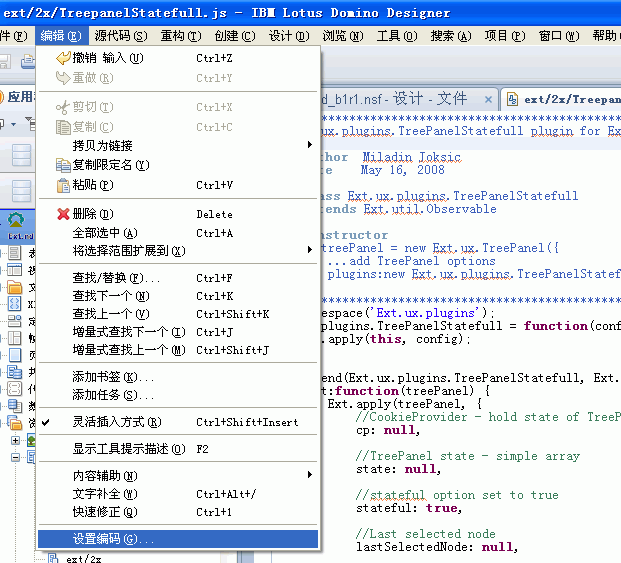Click the Shared Elements database icon
Screen dimensions: 621x563
pyautogui.click(x=15, y=372)
